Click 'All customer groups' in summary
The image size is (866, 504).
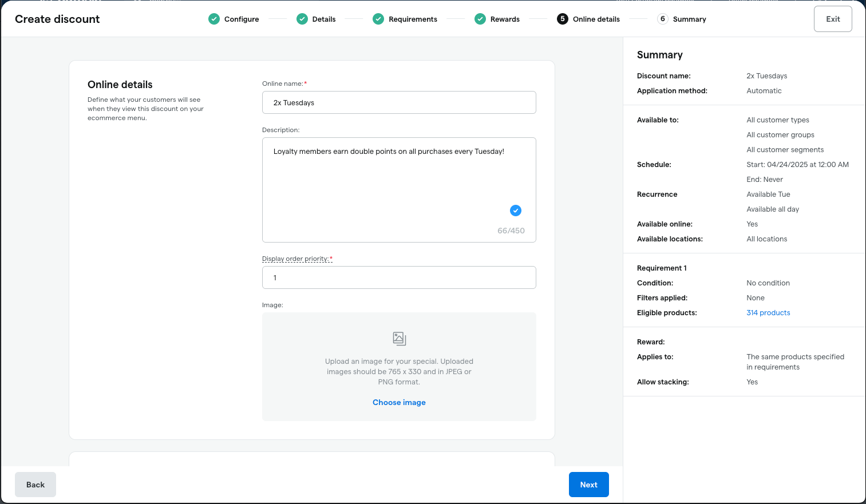[x=780, y=135]
